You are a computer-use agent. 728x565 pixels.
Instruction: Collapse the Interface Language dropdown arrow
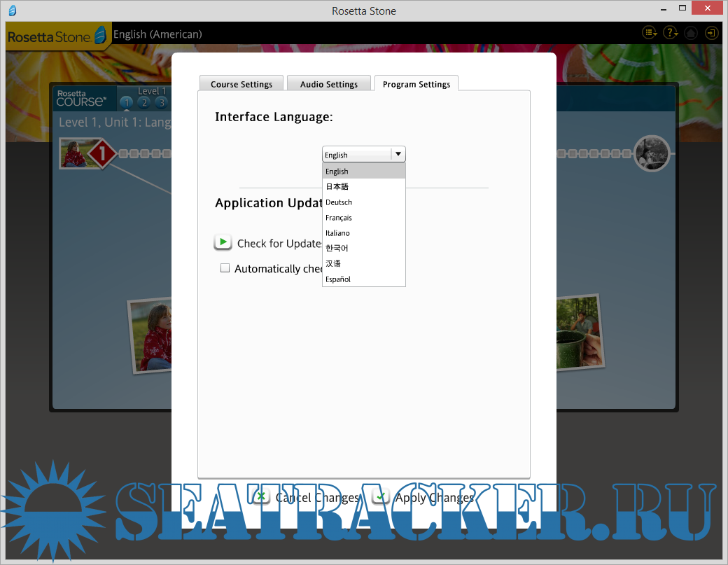[398, 155]
